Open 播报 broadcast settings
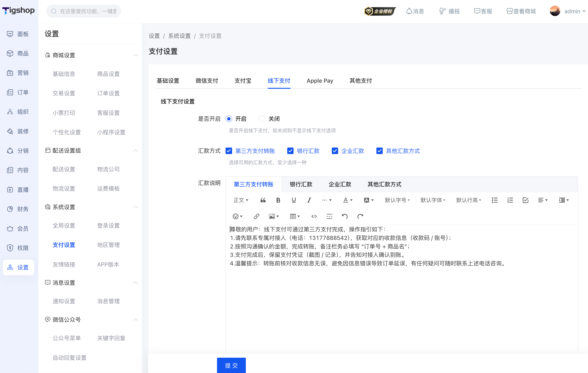This screenshot has height=373, width=588. pos(449,11)
